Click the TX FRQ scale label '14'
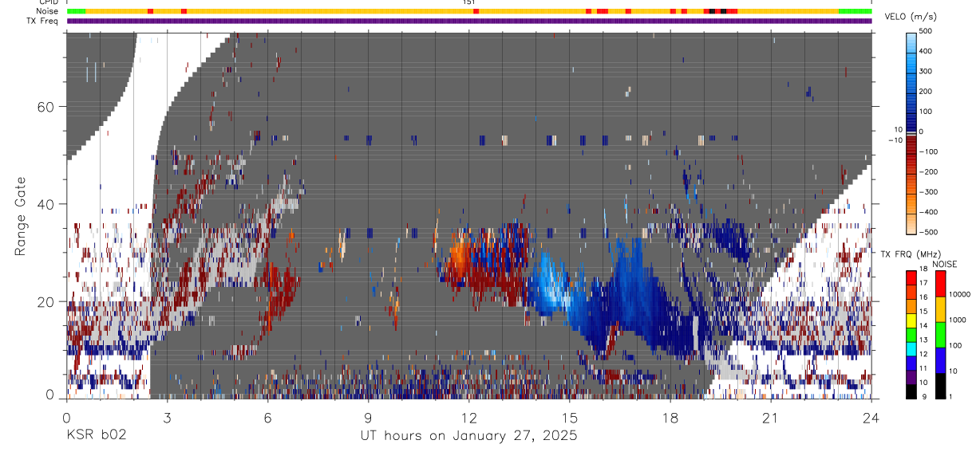The height and width of the screenshot is (452, 980). click(923, 327)
